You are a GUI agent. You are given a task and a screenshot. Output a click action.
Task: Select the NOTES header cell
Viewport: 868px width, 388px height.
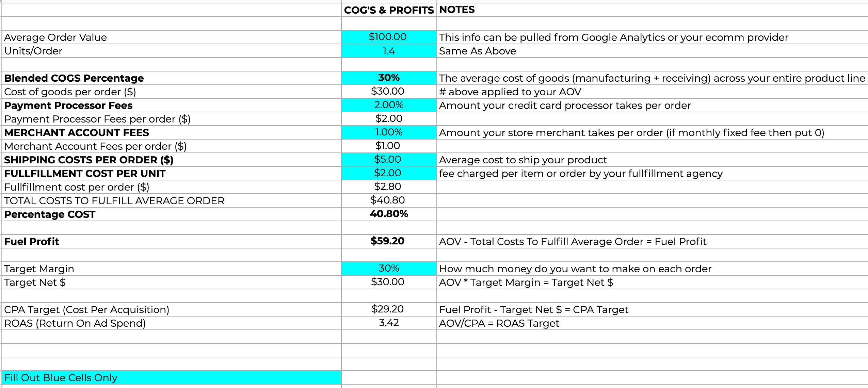tap(457, 10)
